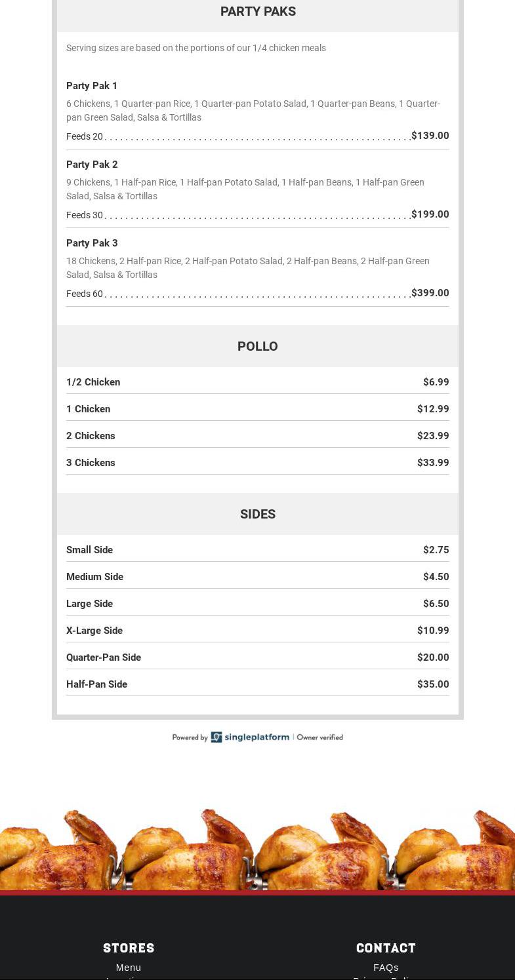515x980 pixels.
Task: Click the Quarter-Pan Side $20.00 price
Action: click(433, 657)
